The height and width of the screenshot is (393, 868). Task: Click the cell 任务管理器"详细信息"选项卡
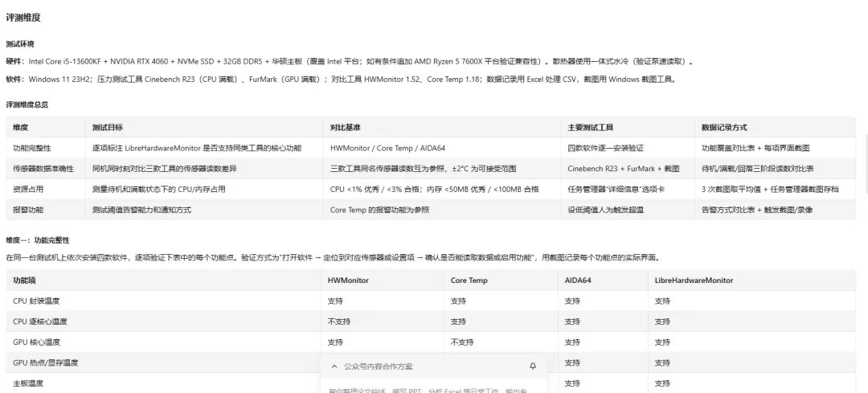click(616, 189)
